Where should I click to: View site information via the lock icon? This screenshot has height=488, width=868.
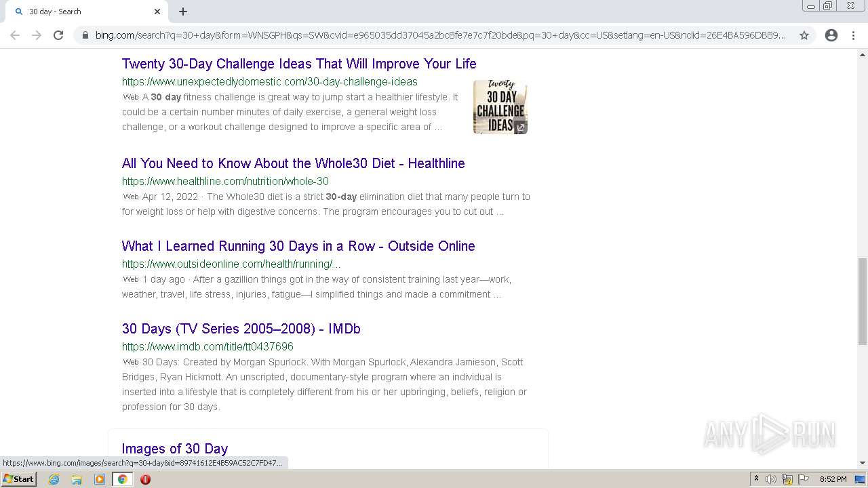tap(85, 35)
